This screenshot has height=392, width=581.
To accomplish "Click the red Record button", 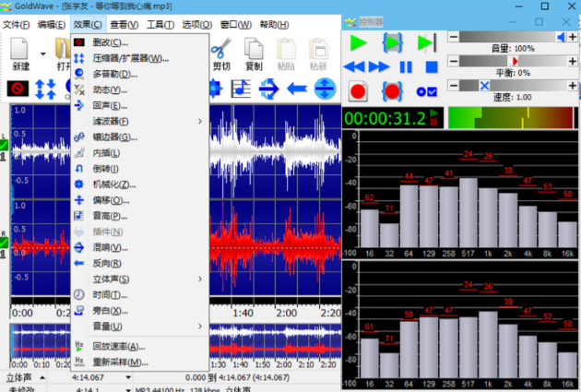I will click(359, 91).
